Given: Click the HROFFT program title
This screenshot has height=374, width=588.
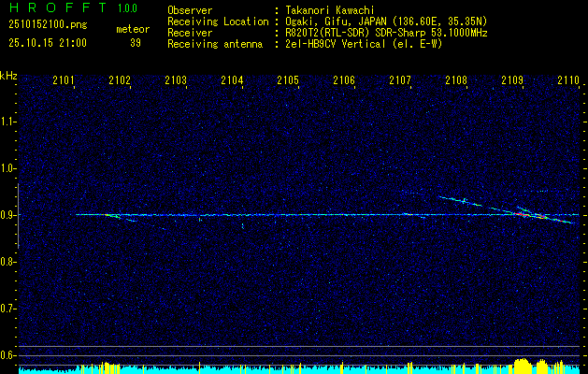Looking at the screenshot, I should coord(59,7).
